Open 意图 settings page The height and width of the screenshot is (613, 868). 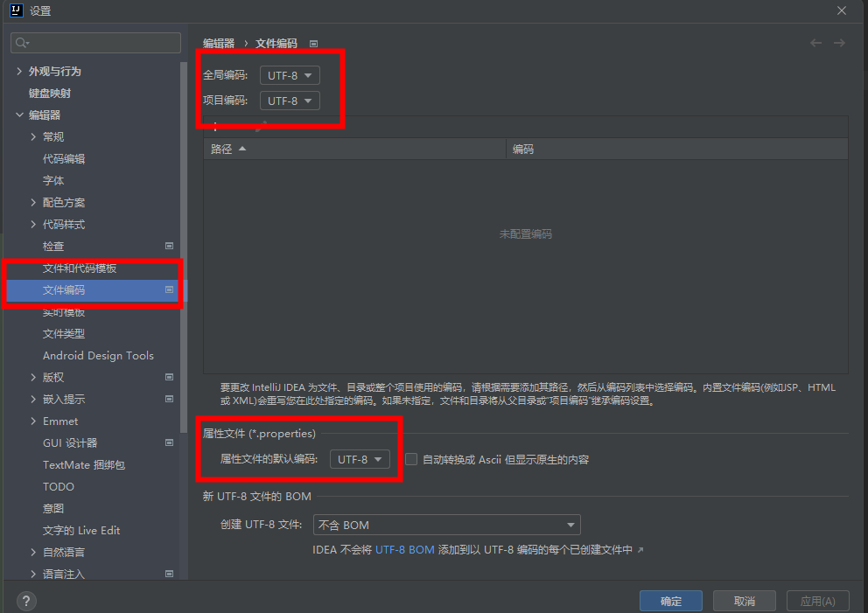pos(53,508)
